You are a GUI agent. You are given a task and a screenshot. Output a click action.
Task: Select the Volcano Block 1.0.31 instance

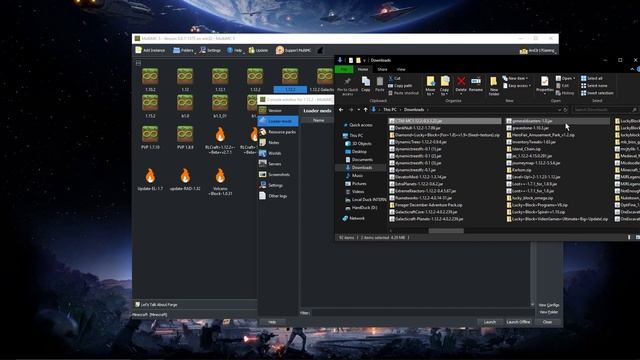pyautogui.click(x=220, y=182)
